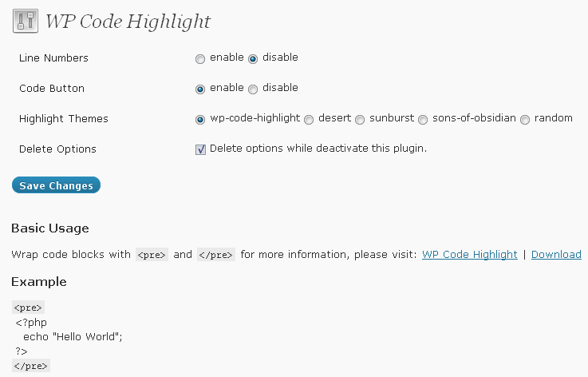Click the Save Changes button

pos(57,185)
